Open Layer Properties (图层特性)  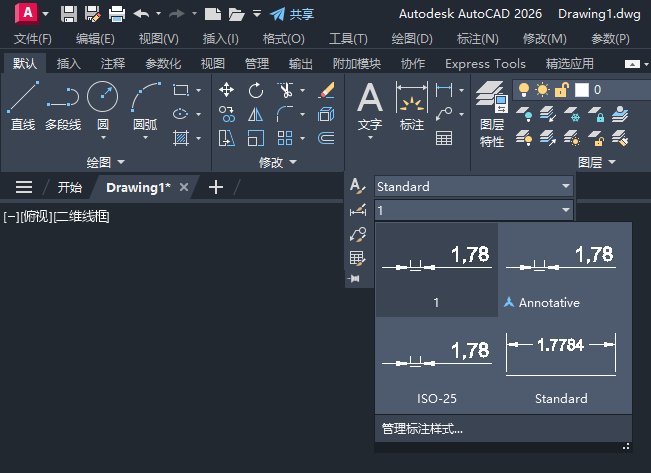coord(492,115)
